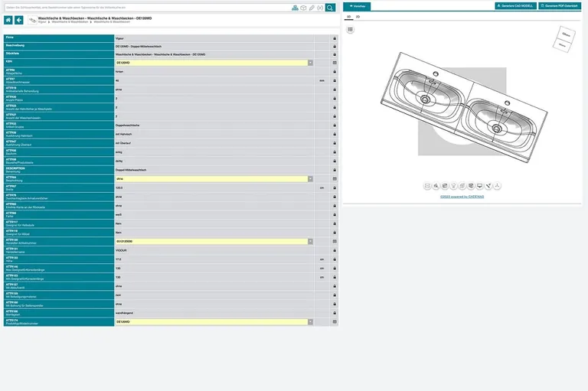The height and width of the screenshot is (391, 588).
Task: Click Generiere CAD MODELL button
Action: (516, 5)
